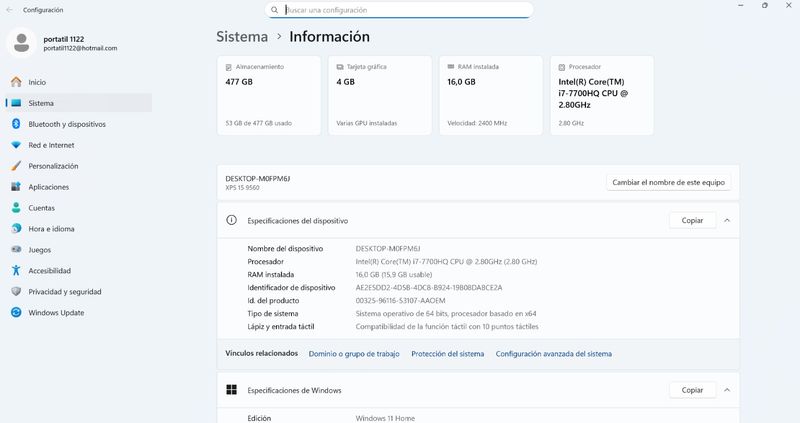
Task: Click the Cuentas person icon
Action: [16, 208]
